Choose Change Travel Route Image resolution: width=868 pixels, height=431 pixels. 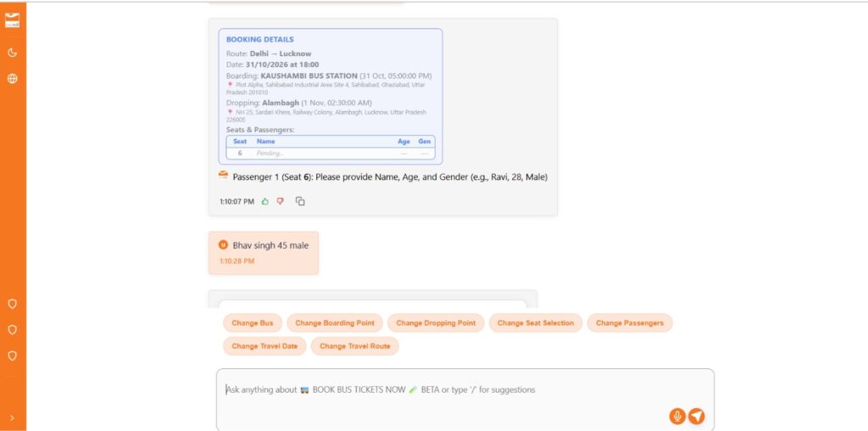[x=355, y=346]
